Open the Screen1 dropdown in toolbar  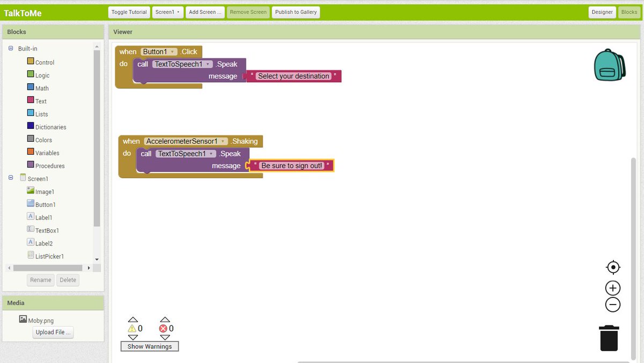168,12
